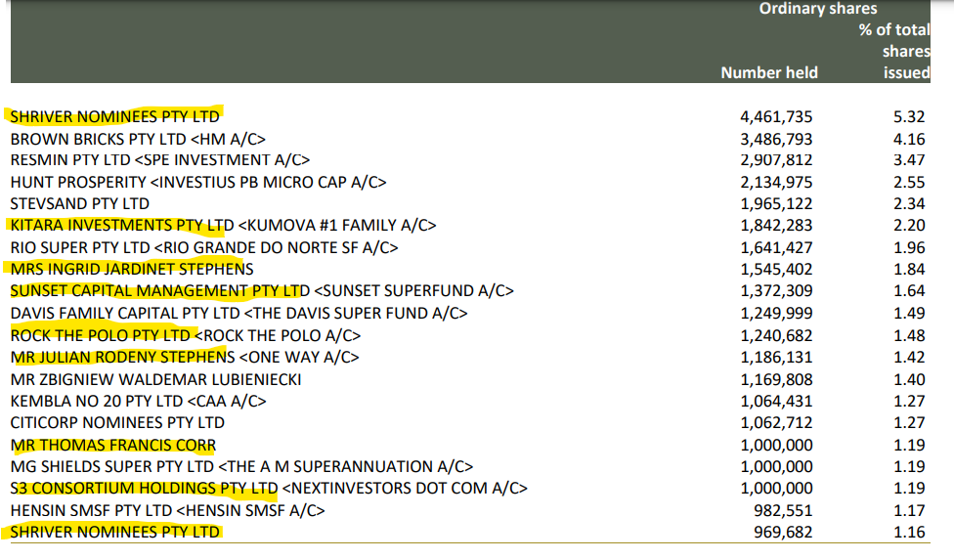Select 1,000,000 in the THOMAS FRANCIS CORR row
954x560 pixels.
[x=776, y=445]
